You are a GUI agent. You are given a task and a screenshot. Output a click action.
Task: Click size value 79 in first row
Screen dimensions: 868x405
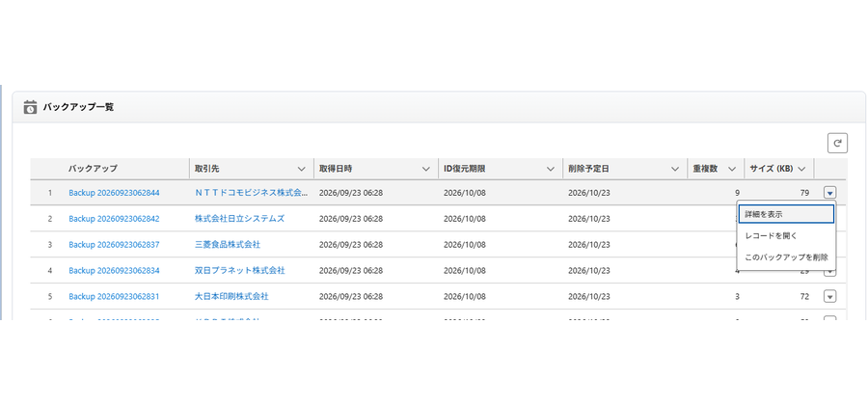(804, 193)
